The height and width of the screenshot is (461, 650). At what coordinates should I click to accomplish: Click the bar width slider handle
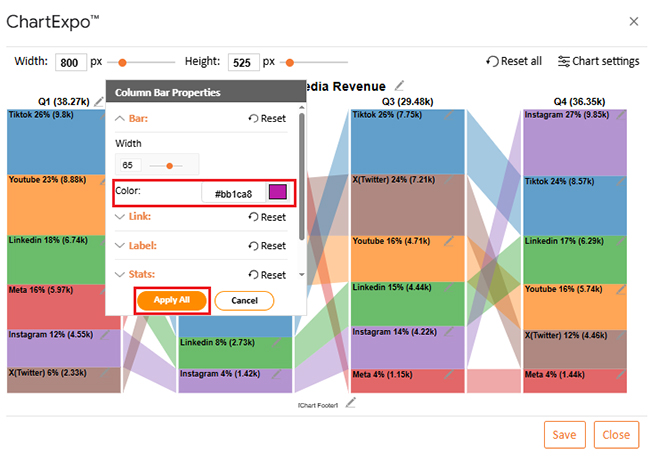[170, 165]
